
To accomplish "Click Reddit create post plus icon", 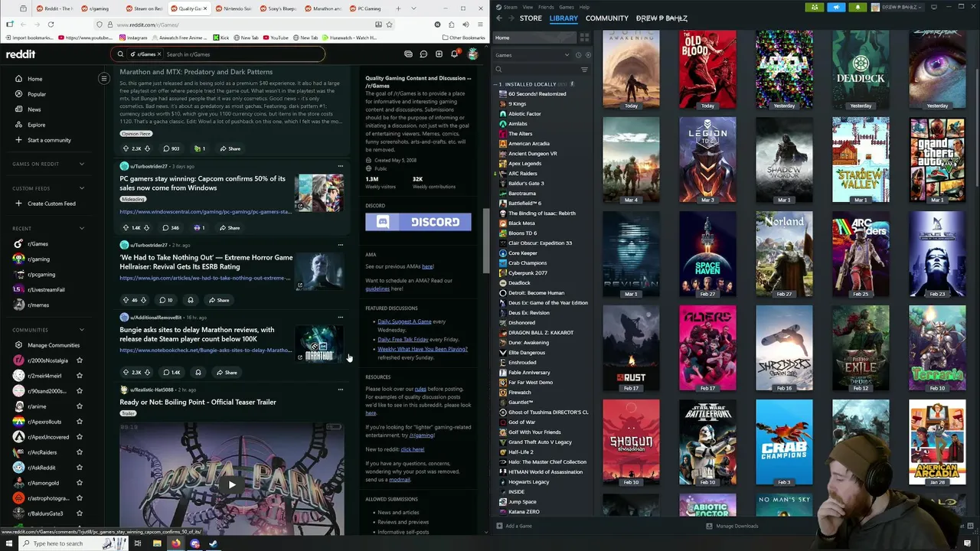I will (439, 54).
